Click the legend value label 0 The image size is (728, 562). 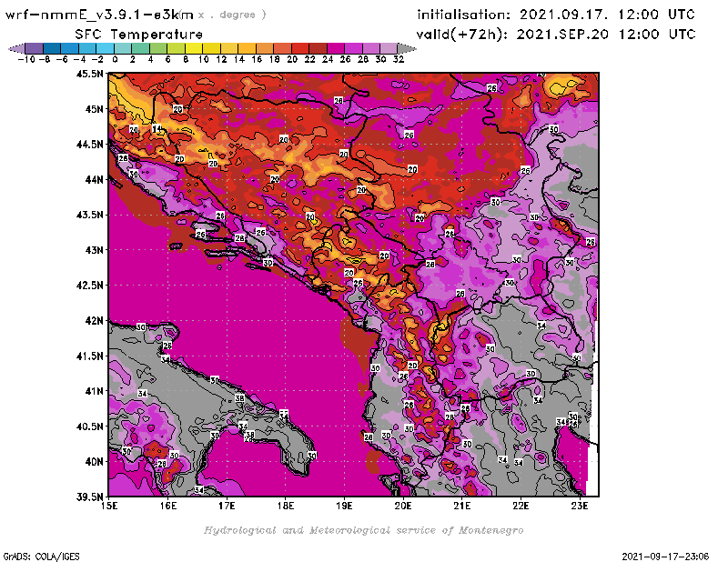tap(115, 59)
